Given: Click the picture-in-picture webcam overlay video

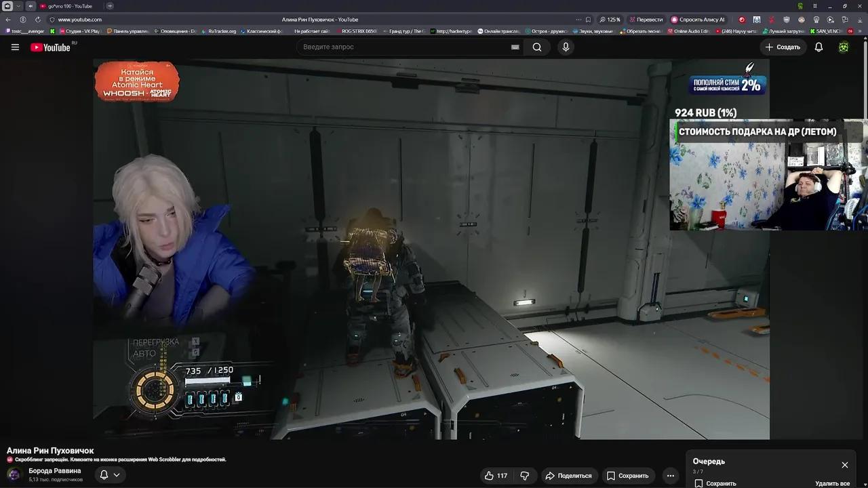Looking at the screenshot, I should click(768, 175).
